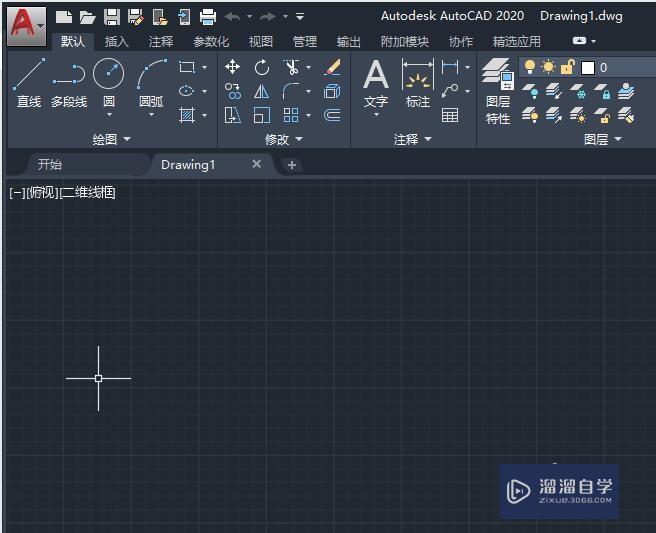
Task: Click the Dimension (标注) tool
Action: (x=418, y=83)
